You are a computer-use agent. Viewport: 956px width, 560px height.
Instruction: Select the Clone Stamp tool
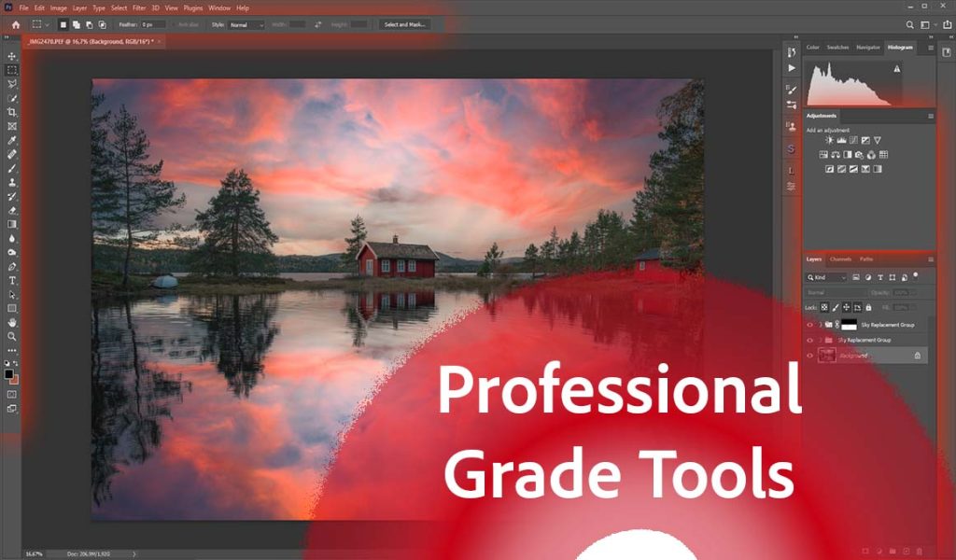(11, 182)
